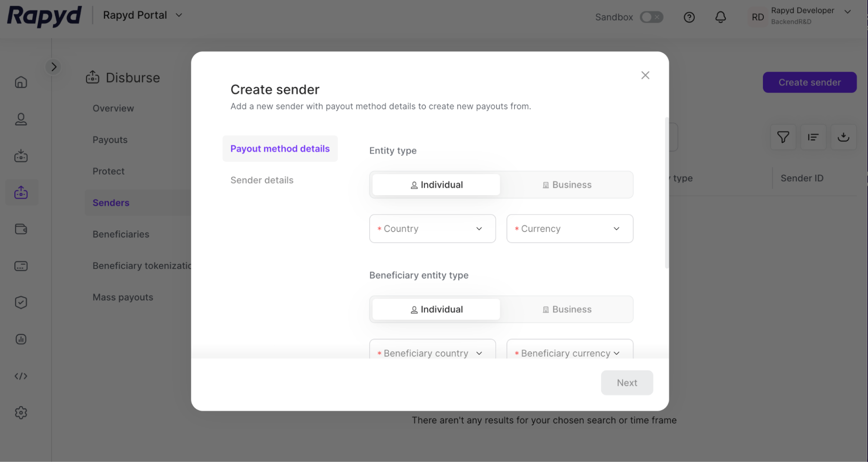Select the Analytics chart icon
The image size is (868, 462).
pos(21,339)
